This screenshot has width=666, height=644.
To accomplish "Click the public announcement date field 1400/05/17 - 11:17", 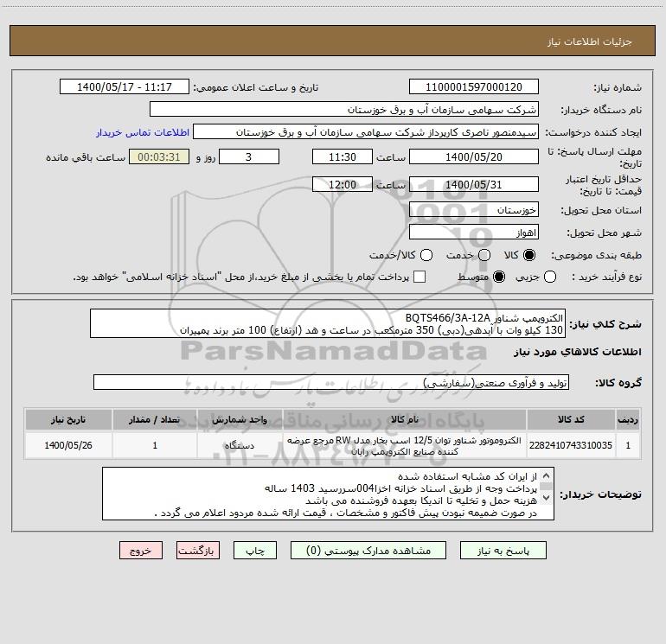I will (125, 87).
